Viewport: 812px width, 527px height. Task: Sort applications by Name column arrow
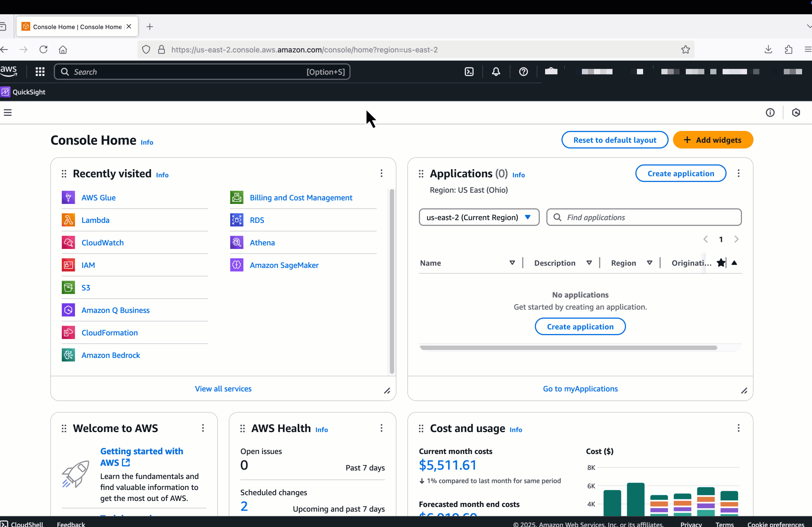[512, 263]
